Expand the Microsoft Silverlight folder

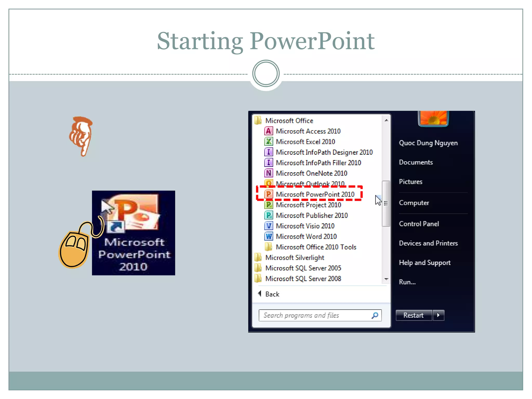tap(295, 258)
